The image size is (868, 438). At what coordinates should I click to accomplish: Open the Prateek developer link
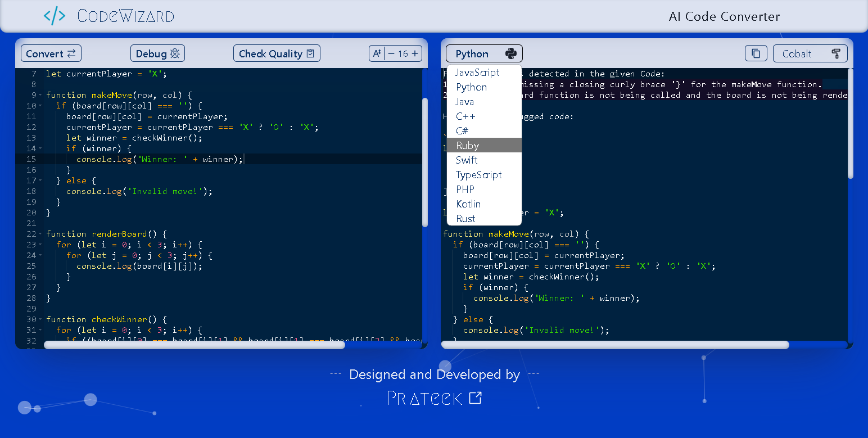[425, 398]
